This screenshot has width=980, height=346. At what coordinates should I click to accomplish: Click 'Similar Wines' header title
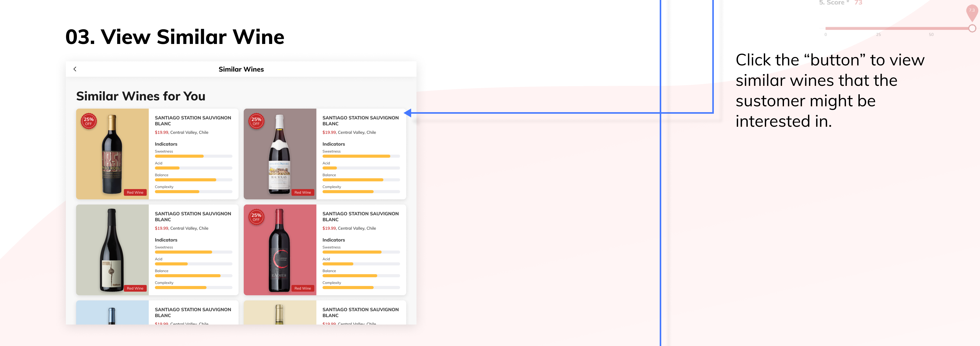(x=241, y=69)
